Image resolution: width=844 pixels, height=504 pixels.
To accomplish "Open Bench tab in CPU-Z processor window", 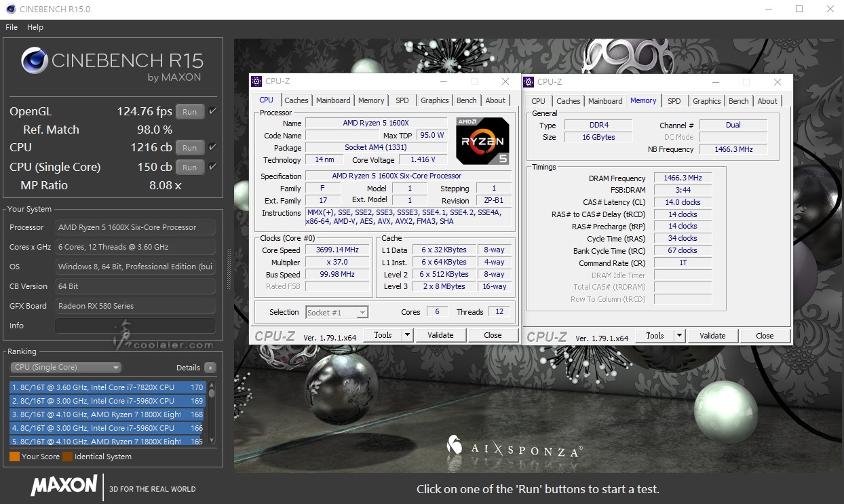I will click(467, 100).
